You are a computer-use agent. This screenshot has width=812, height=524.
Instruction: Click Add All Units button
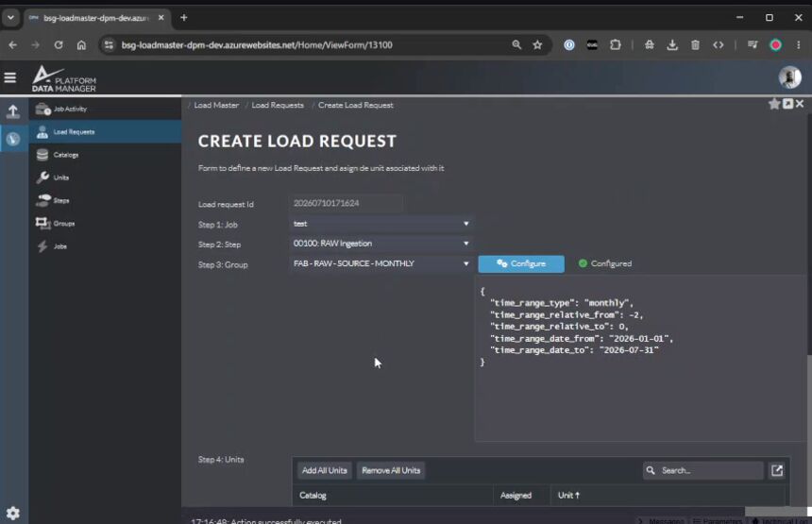tap(324, 470)
